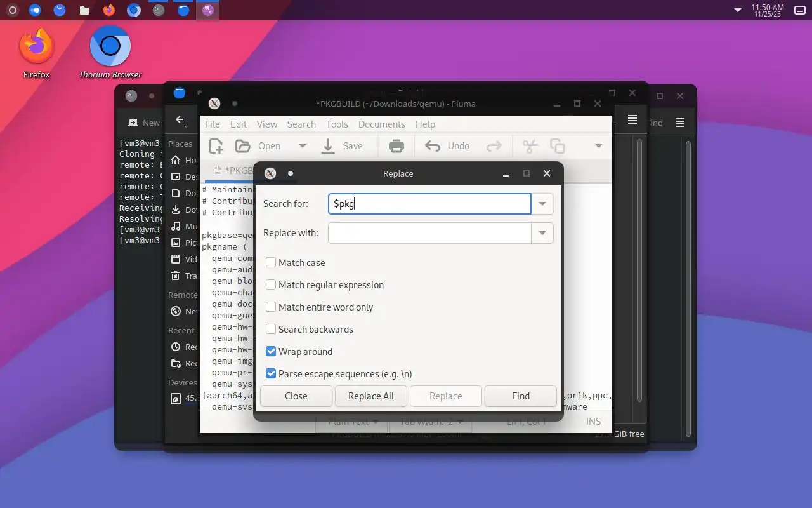Image resolution: width=812 pixels, height=508 pixels.
Task: Click the clock showing 11:50 AM
Action: 768,10
